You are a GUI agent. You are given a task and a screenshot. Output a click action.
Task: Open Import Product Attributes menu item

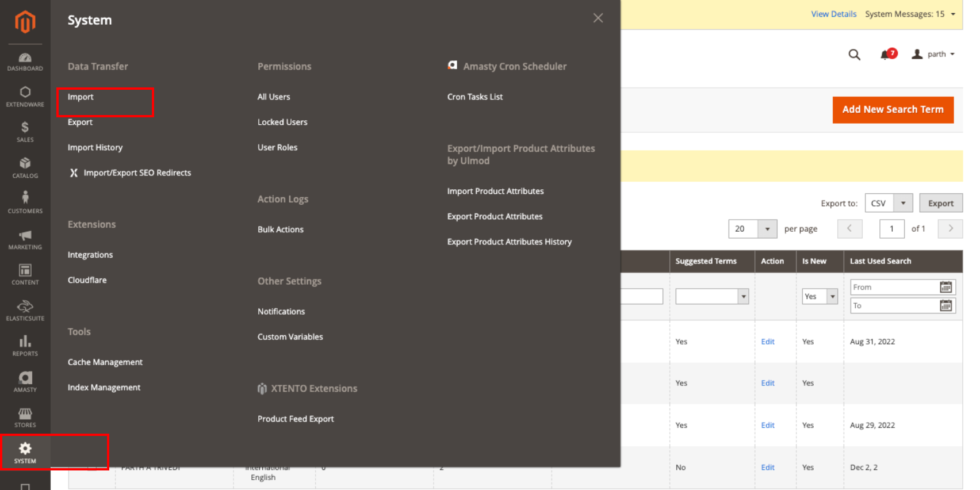click(496, 192)
